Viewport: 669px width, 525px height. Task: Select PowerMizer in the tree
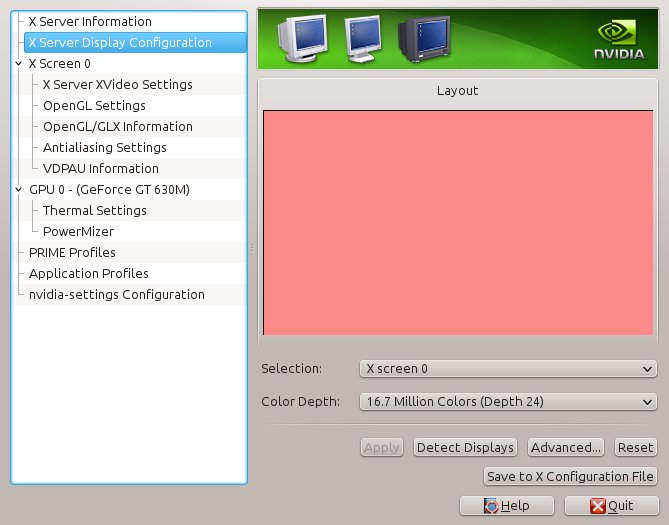click(78, 231)
